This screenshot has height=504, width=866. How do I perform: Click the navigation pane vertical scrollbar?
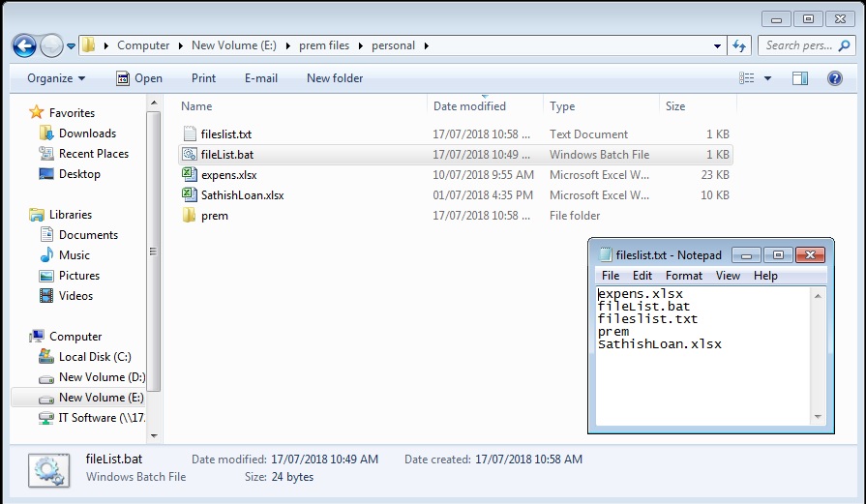(x=154, y=252)
